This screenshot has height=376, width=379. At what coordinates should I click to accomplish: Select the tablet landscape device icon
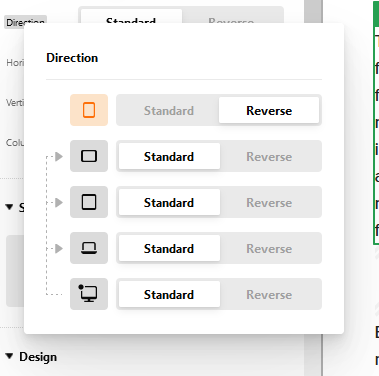(x=89, y=156)
